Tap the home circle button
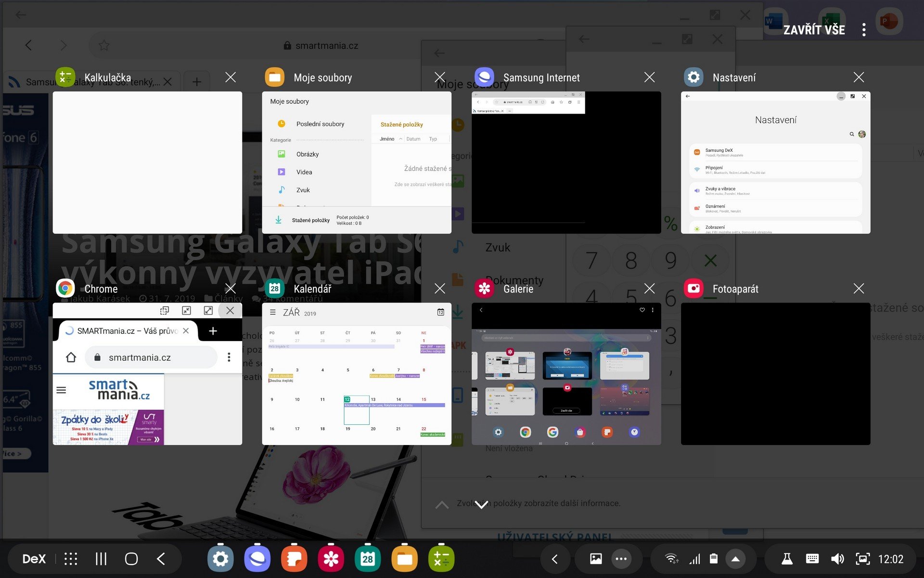This screenshot has width=924, height=578. (131, 559)
